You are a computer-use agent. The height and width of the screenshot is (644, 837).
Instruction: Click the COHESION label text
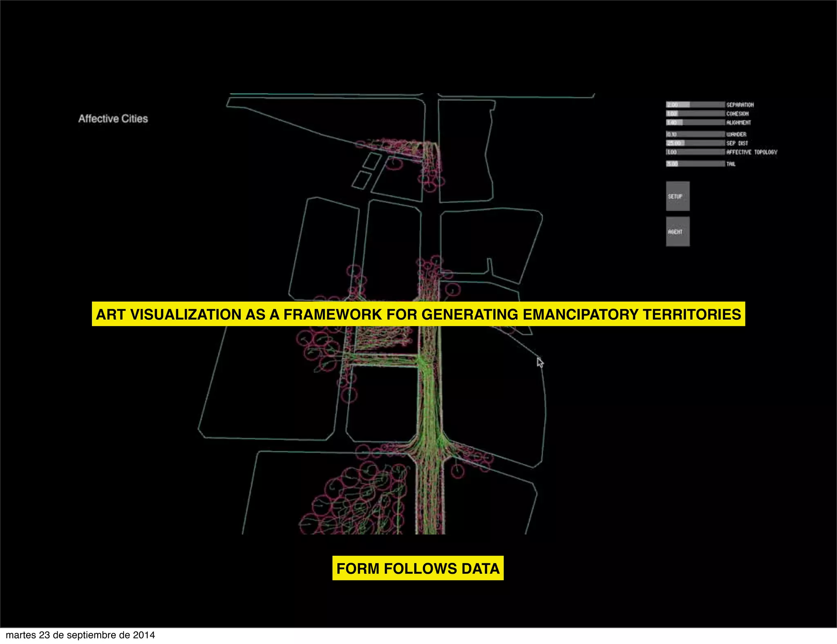pyautogui.click(x=737, y=114)
